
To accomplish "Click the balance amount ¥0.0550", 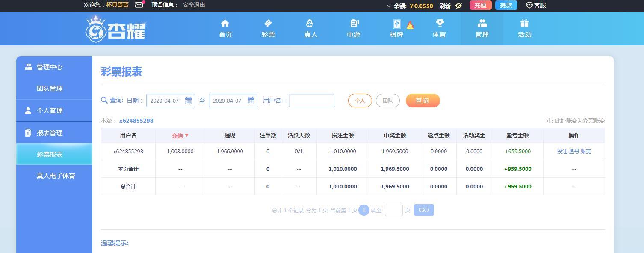I will (421, 6).
